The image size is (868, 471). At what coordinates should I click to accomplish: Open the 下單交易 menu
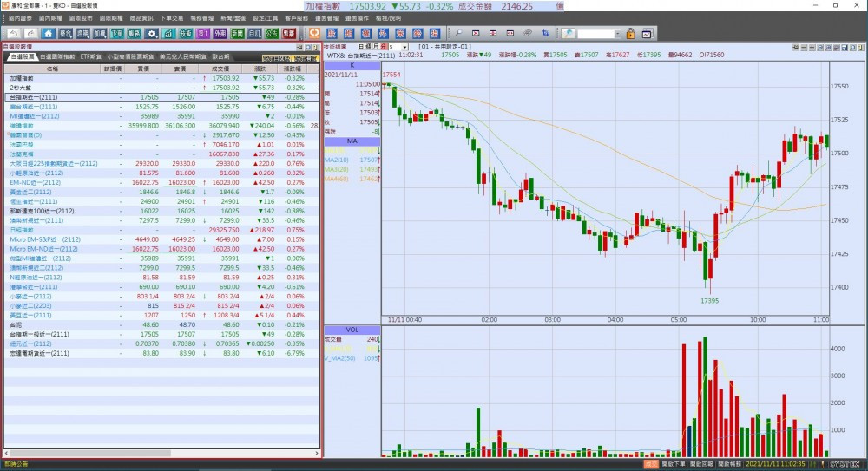click(x=169, y=17)
